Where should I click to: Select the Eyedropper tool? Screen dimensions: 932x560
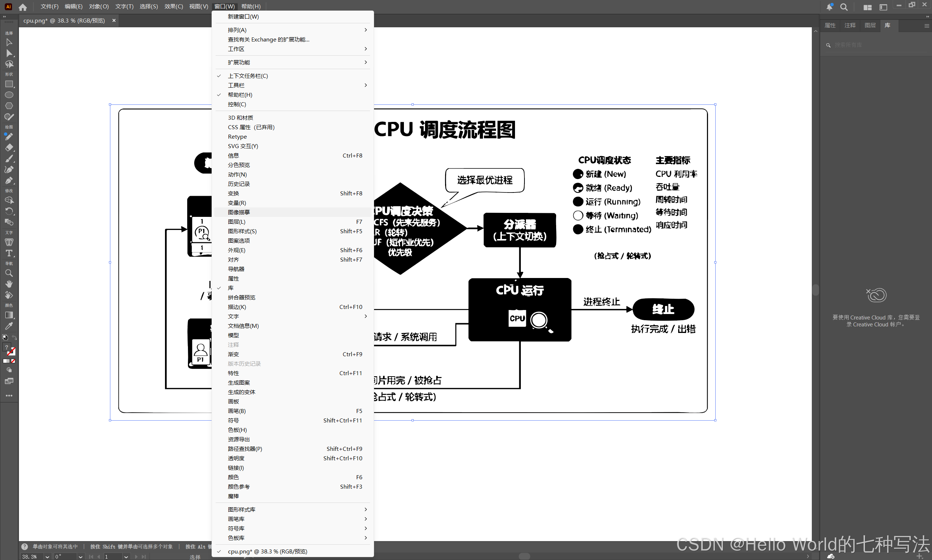[x=9, y=326]
